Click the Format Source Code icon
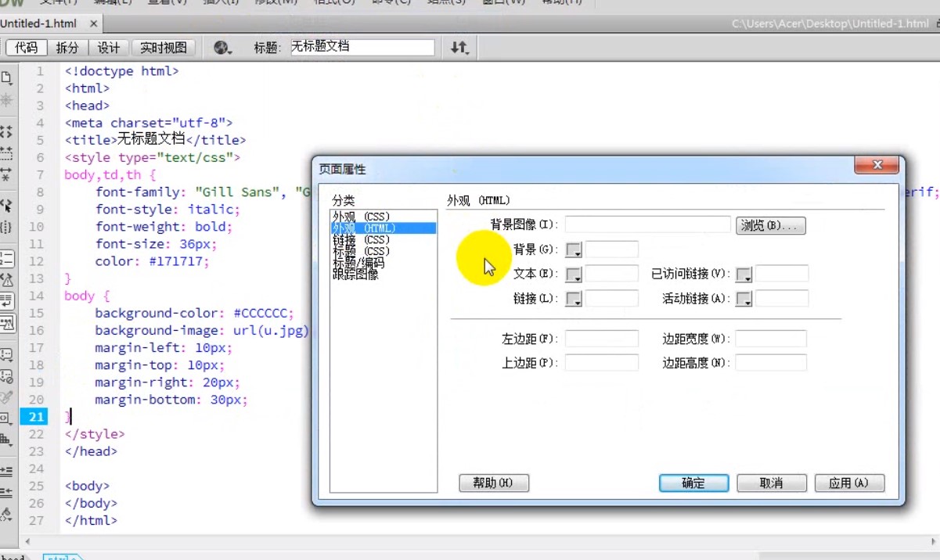940x560 pixels. point(6,515)
